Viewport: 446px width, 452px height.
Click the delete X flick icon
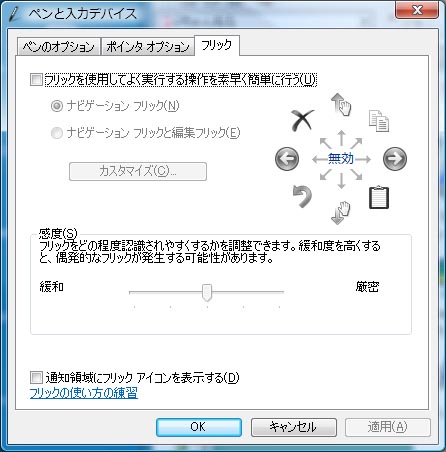pyautogui.click(x=302, y=120)
